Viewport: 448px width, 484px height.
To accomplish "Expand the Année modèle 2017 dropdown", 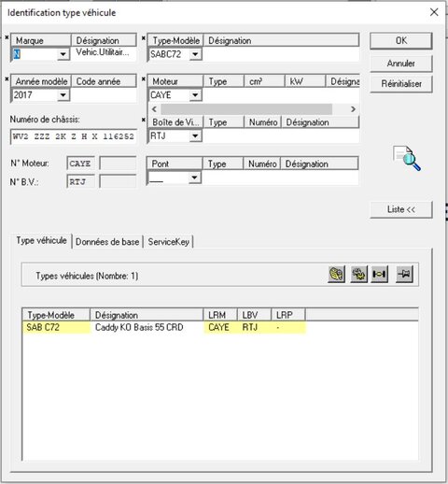I will point(63,95).
